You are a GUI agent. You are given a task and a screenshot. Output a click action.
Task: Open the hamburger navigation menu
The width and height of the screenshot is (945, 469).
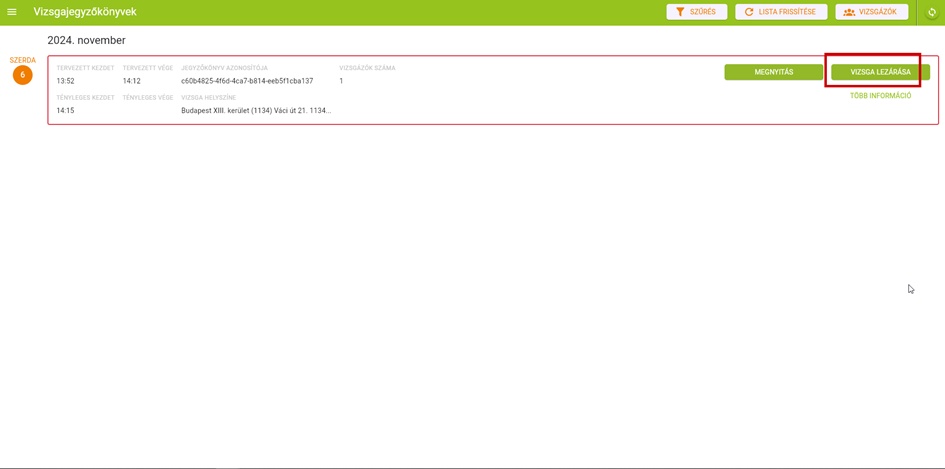(x=11, y=12)
